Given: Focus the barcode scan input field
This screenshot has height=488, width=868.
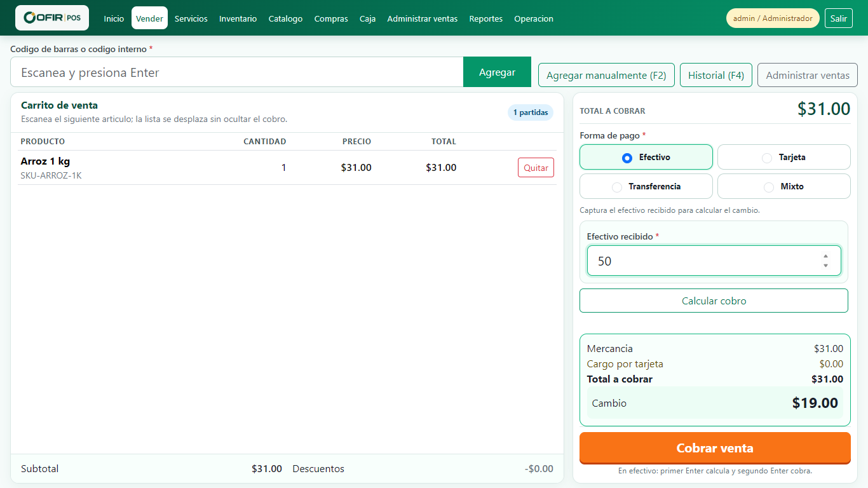Looking at the screenshot, I should point(237,72).
